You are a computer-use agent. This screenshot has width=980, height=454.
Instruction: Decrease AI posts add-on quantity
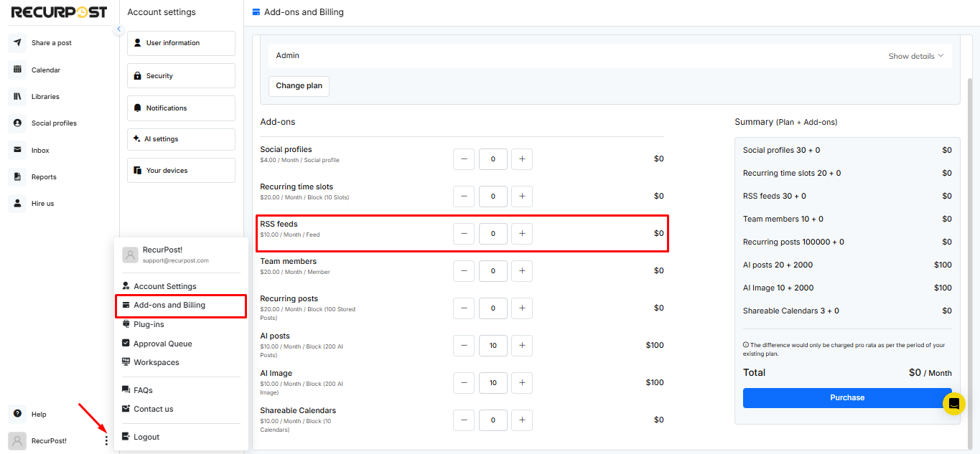(x=464, y=346)
